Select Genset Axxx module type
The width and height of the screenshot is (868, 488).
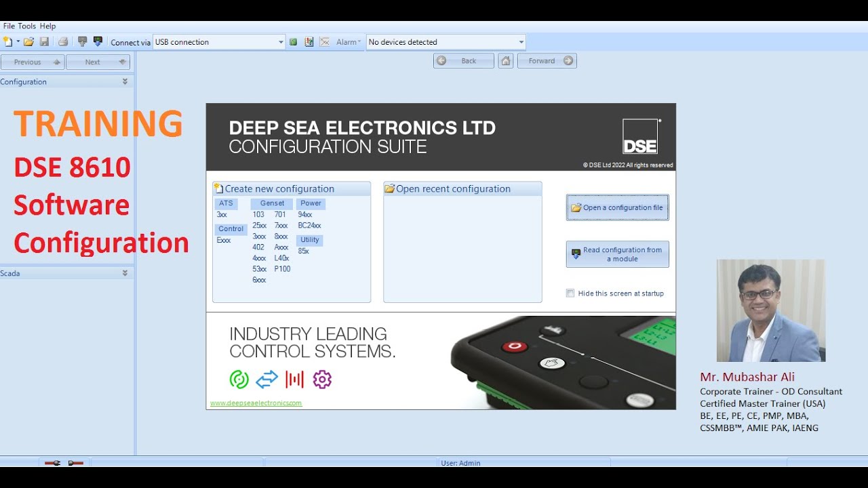pos(281,247)
